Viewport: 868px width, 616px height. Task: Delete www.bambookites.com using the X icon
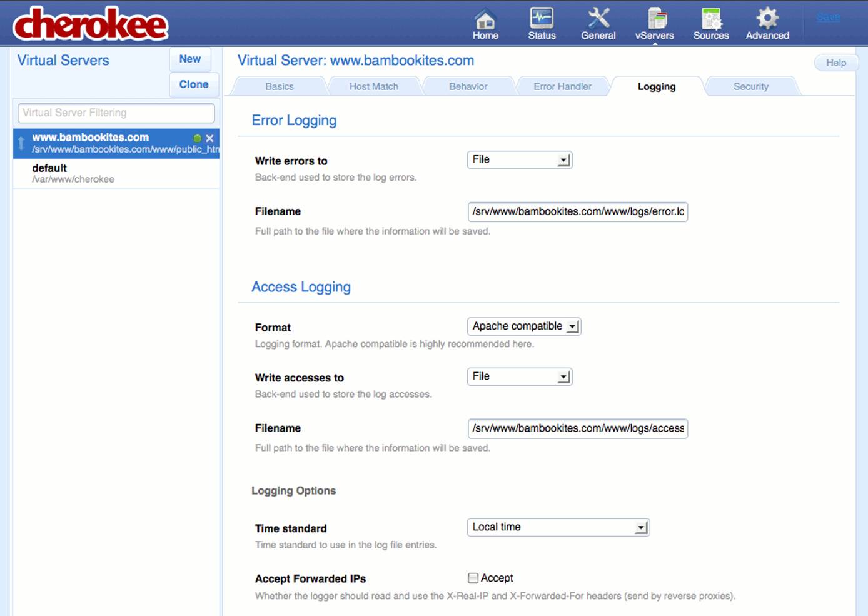pos(210,138)
